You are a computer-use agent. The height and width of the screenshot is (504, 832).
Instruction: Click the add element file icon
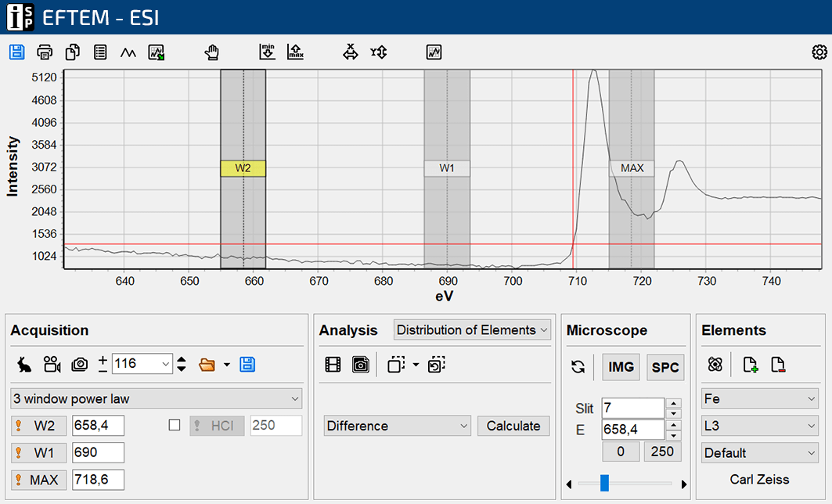click(x=750, y=364)
